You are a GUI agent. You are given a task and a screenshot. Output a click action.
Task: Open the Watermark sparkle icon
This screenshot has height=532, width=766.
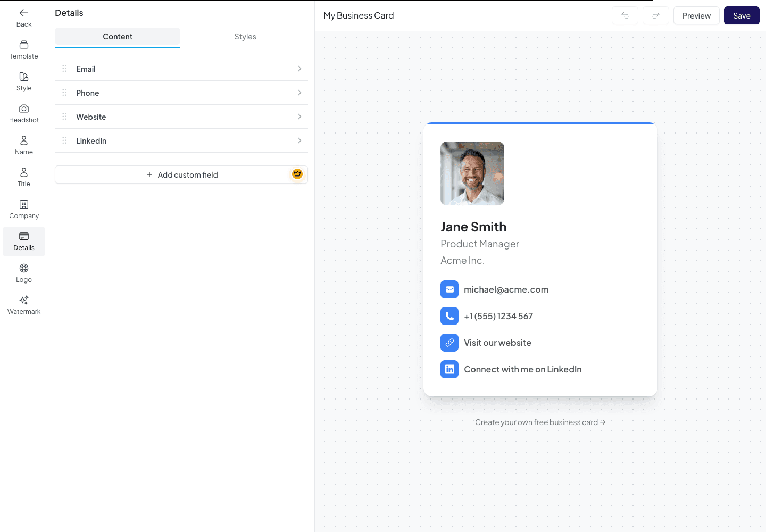click(x=24, y=300)
